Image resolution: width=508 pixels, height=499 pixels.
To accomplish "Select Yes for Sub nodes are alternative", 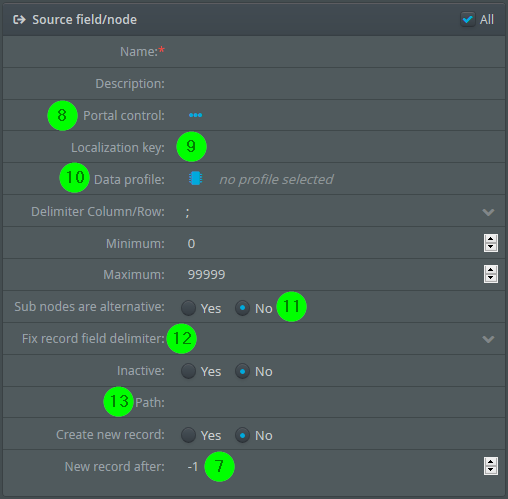I will tap(188, 308).
